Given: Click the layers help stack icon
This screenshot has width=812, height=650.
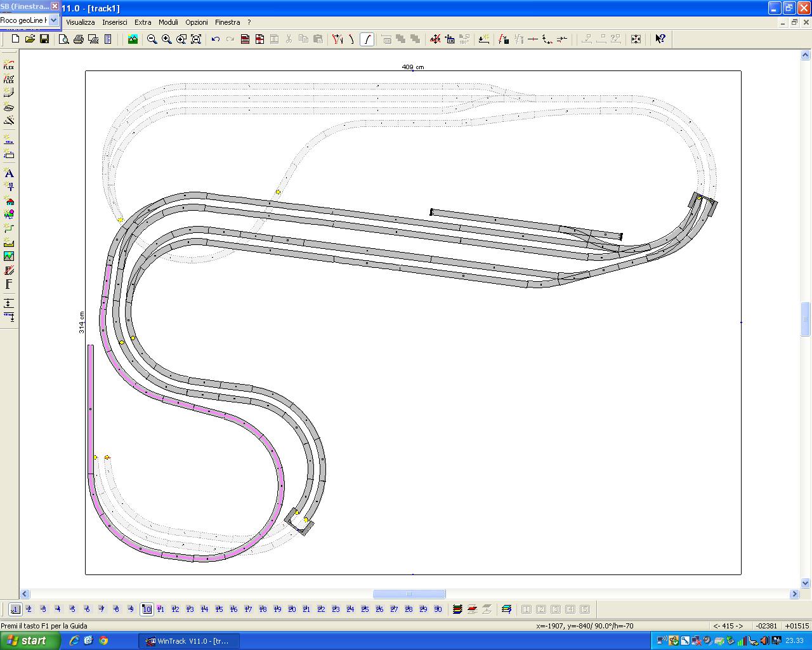Looking at the screenshot, I should coord(506,609).
